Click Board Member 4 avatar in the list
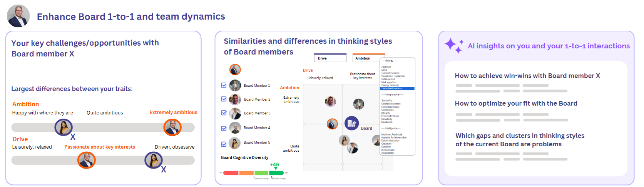644x187 pixels. coord(235,128)
